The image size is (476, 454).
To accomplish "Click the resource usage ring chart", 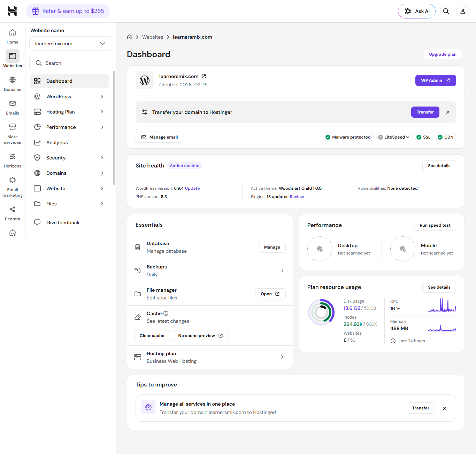I will [x=321, y=312].
